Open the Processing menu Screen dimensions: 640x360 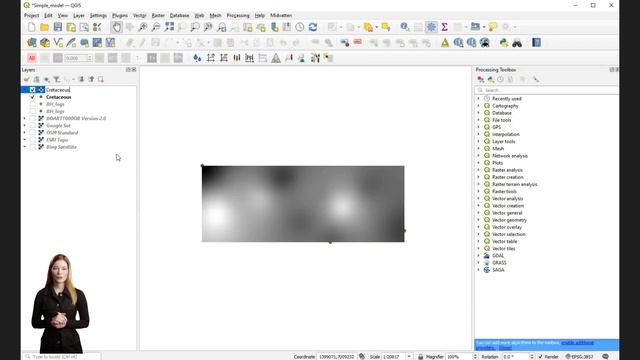[238, 16]
